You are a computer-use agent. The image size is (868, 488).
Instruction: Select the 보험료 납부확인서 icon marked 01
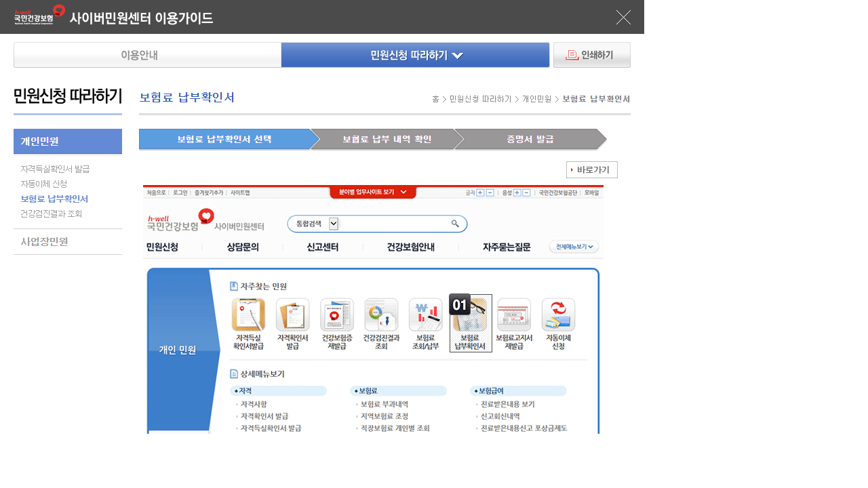point(471,323)
